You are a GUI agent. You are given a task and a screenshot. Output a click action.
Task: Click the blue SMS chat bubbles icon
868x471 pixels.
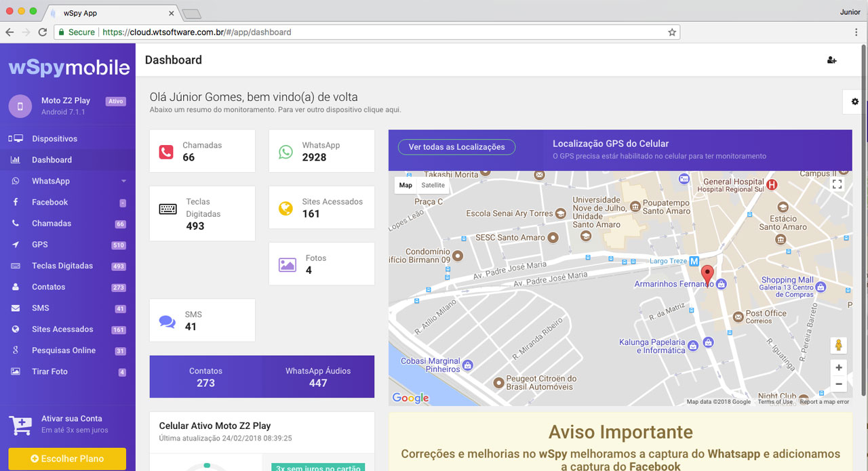coord(167,321)
